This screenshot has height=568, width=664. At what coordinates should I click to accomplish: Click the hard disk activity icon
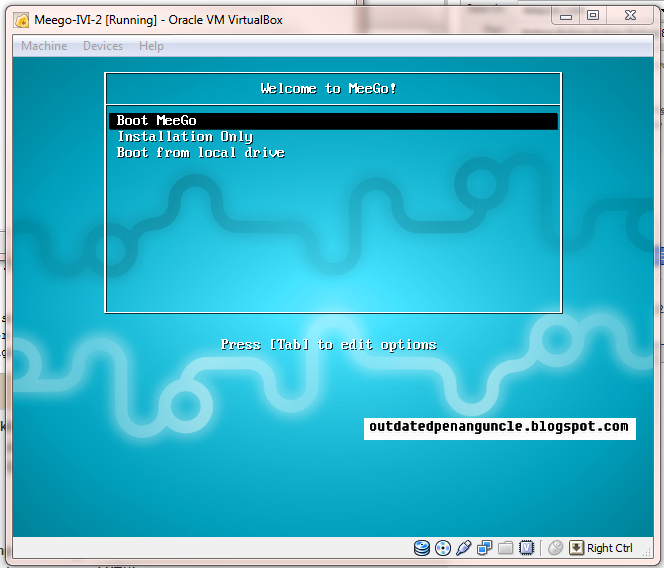[x=422, y=548]
